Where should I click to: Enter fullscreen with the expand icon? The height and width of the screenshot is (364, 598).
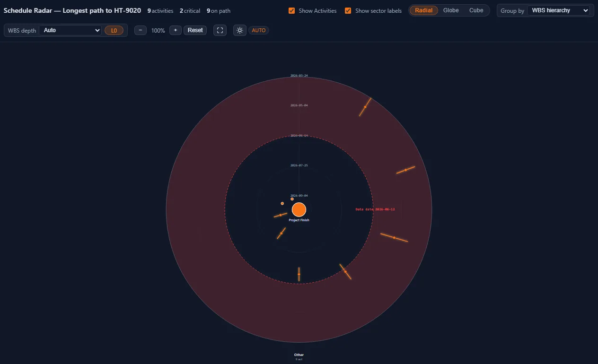pyautogui.click(x=220, y=30)
